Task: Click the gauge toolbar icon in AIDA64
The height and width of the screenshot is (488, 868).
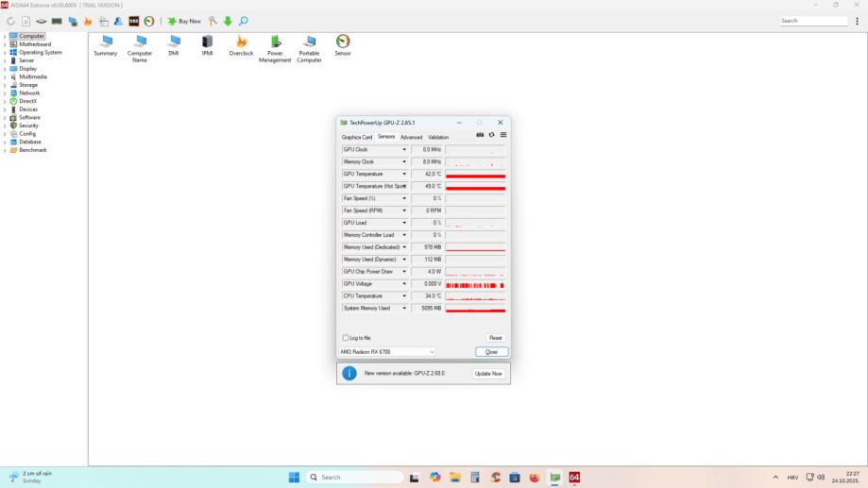Action: pos(149,21)
